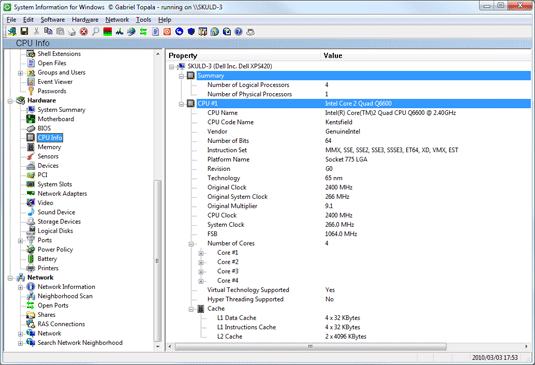Click the blue help question mark icon
Screen dimensions: 535x365
point(238,32)
